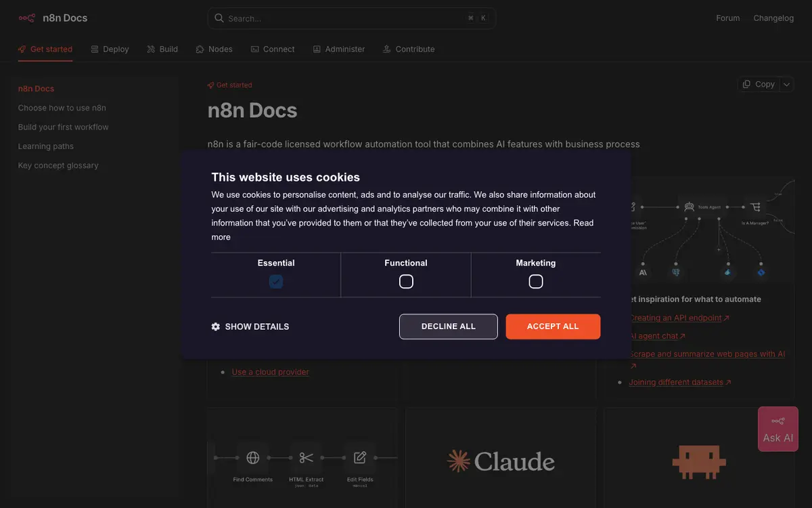The image size is (812, 508).
Task: Enable the Functional cookies checkbox
Action: coord(406,282)
